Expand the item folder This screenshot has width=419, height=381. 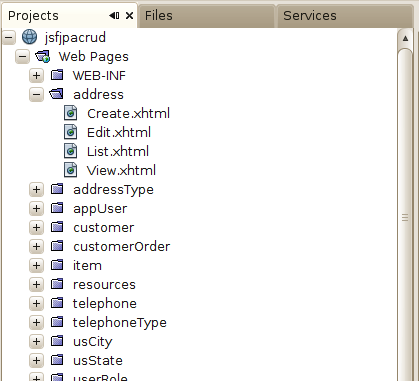click(x=36, y=265)
